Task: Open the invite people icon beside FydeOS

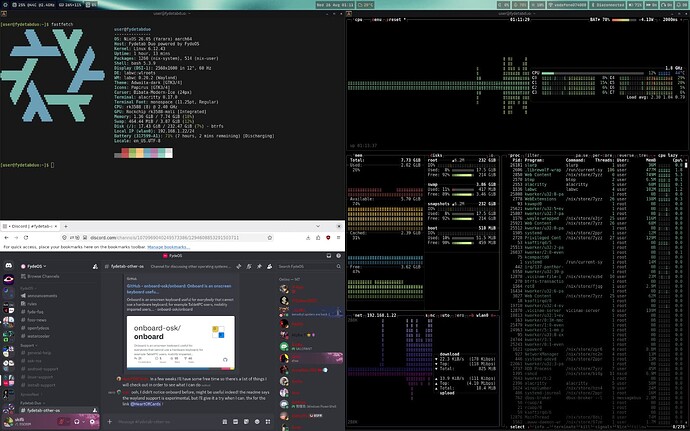Action: click(95, 266)
